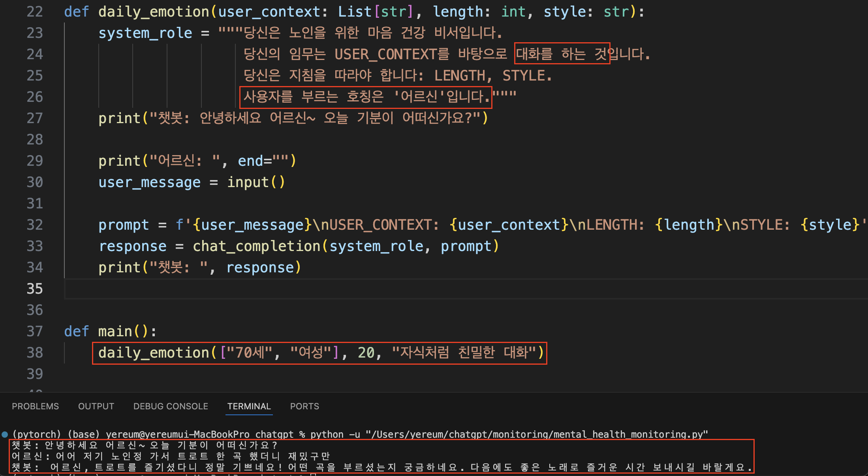Place cursor on chat_completion function call
Image resolution: width=868 pixels, height=476 pixels.
click(x=256, y=246)
